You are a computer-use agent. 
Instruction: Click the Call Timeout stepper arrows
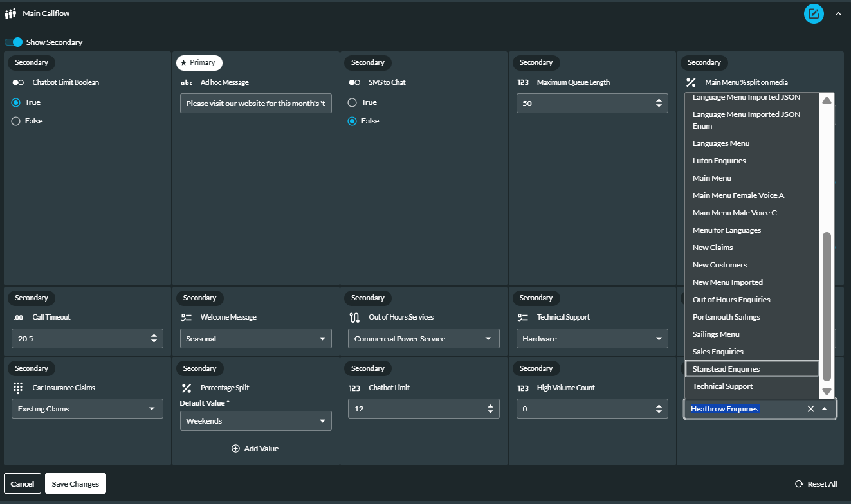[154, 339]
